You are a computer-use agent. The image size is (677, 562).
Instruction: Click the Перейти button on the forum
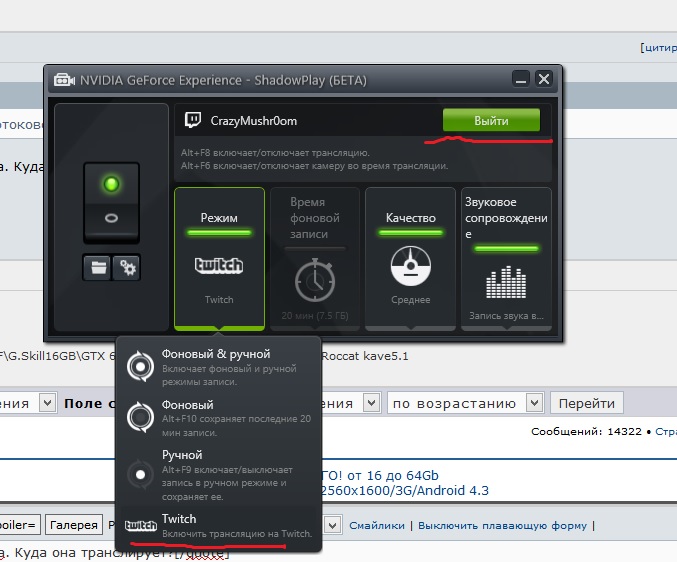587,403
